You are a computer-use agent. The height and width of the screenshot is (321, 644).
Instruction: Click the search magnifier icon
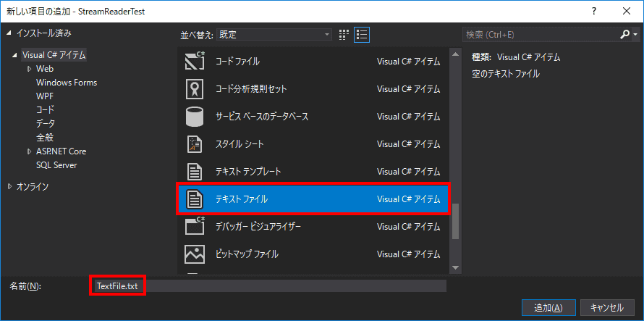(x=624, y=35)
